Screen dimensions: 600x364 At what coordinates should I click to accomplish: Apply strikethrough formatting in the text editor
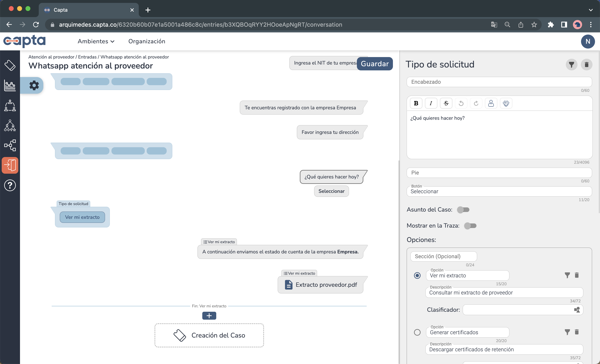446,103
